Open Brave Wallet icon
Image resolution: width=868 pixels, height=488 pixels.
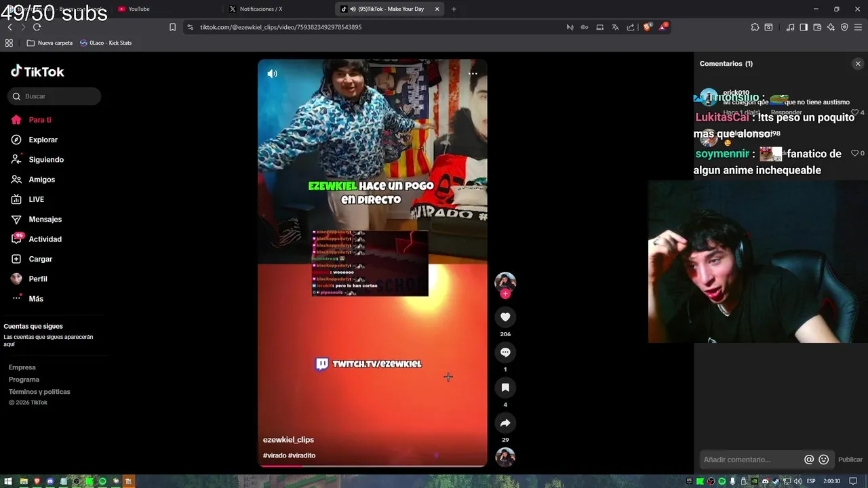[x=817, y=27]
